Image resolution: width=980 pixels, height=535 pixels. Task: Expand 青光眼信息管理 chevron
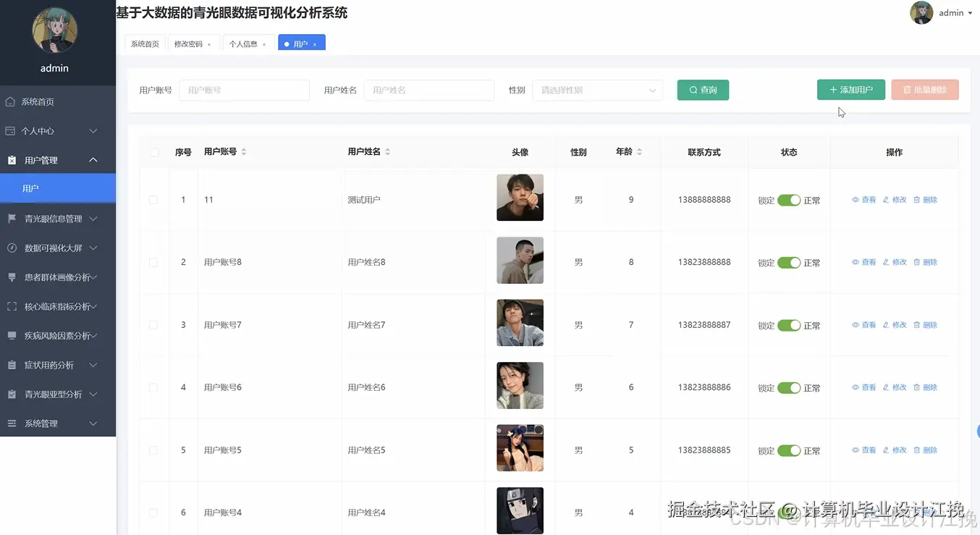[93, 219]
